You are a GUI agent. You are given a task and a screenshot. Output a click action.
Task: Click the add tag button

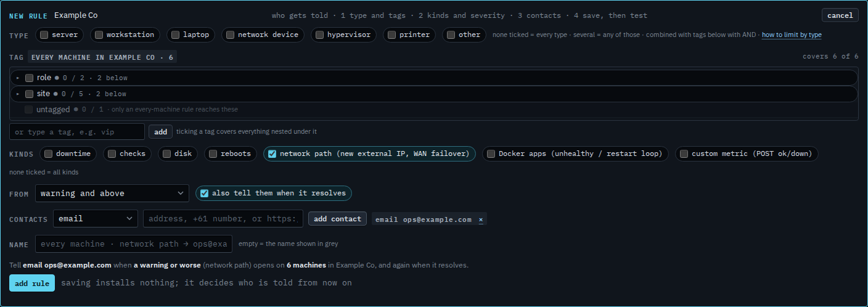pyautogui.click(x=160, y=131)
